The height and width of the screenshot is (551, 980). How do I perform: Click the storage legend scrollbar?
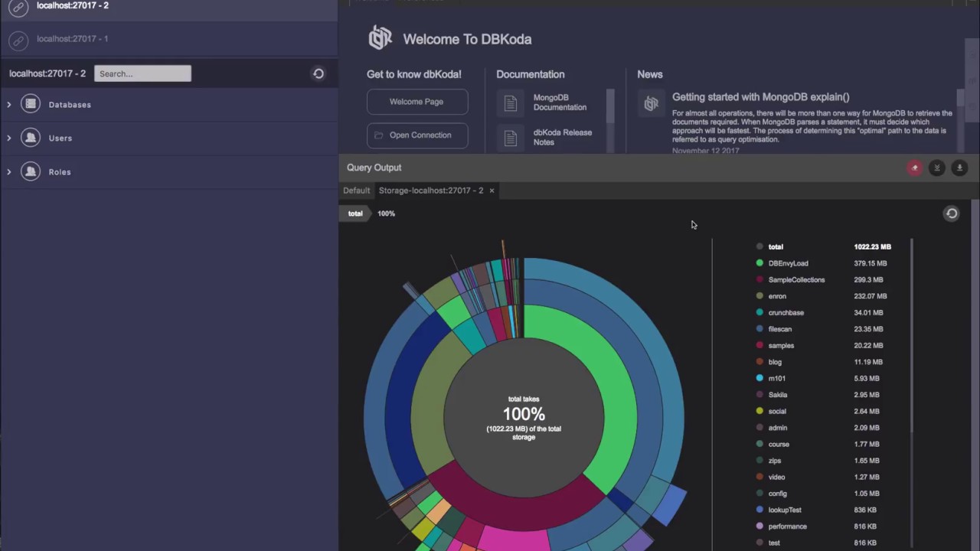tap(912, 337)
